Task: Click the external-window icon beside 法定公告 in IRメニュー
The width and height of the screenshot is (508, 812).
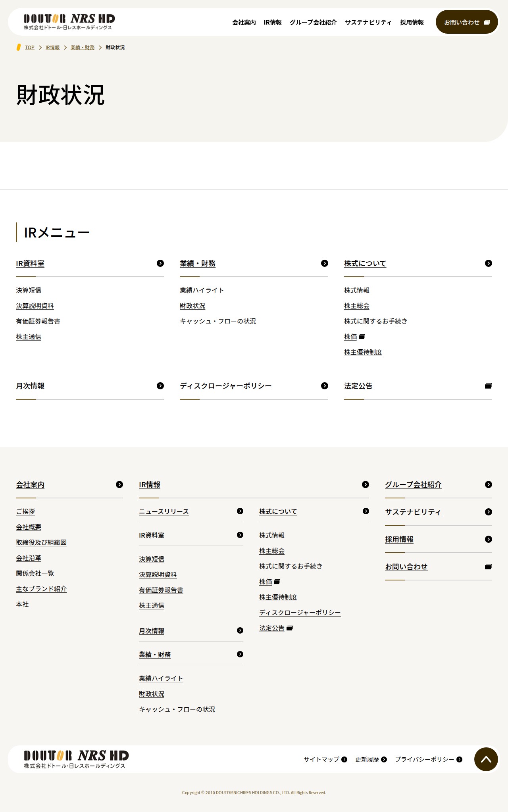Action: (489, 386)
